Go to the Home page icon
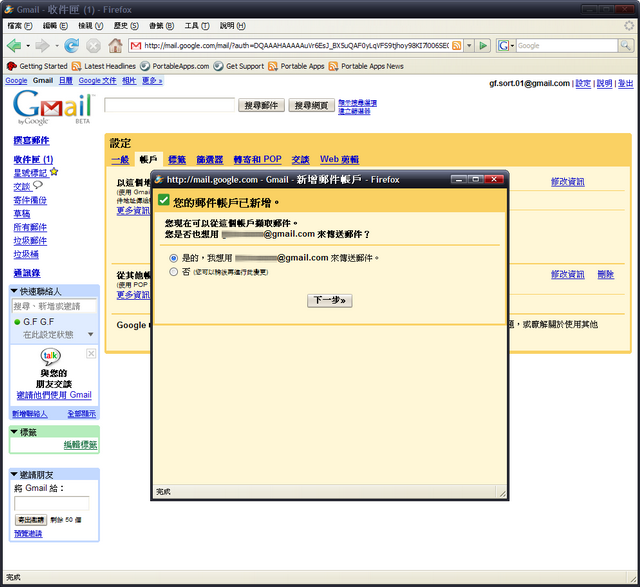Viewport: 640px width, 587px height. 115,45
